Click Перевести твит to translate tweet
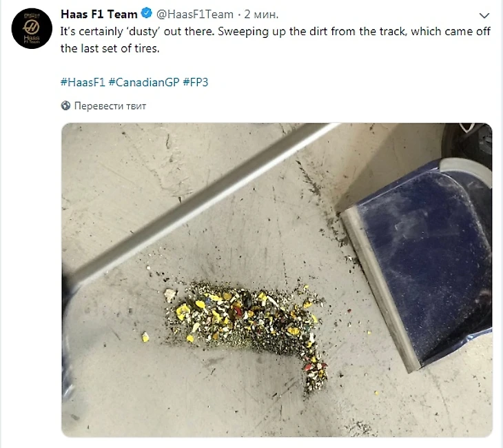This screenshot has height=448, width=503. [110, 105]
